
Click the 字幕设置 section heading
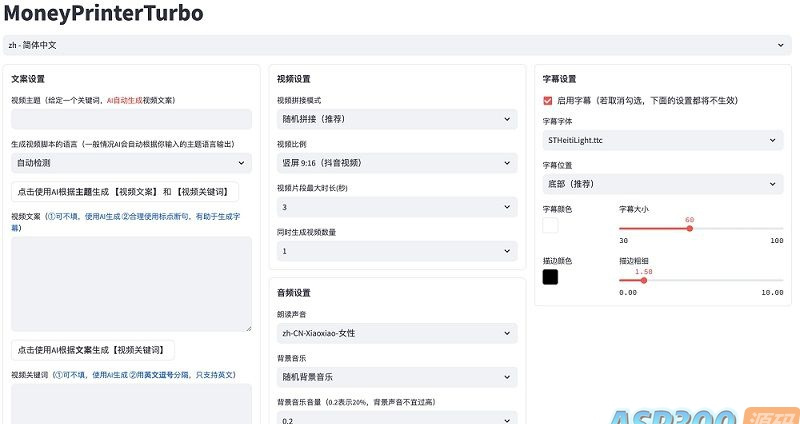[x=560, y=79]
